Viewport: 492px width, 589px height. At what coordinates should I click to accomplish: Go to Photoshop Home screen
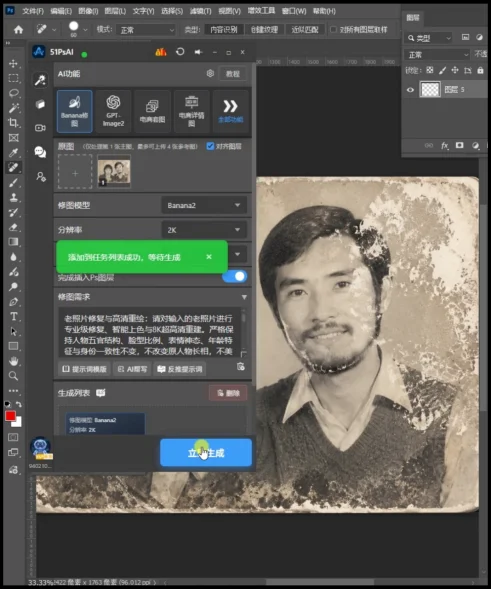click(18, 29)
